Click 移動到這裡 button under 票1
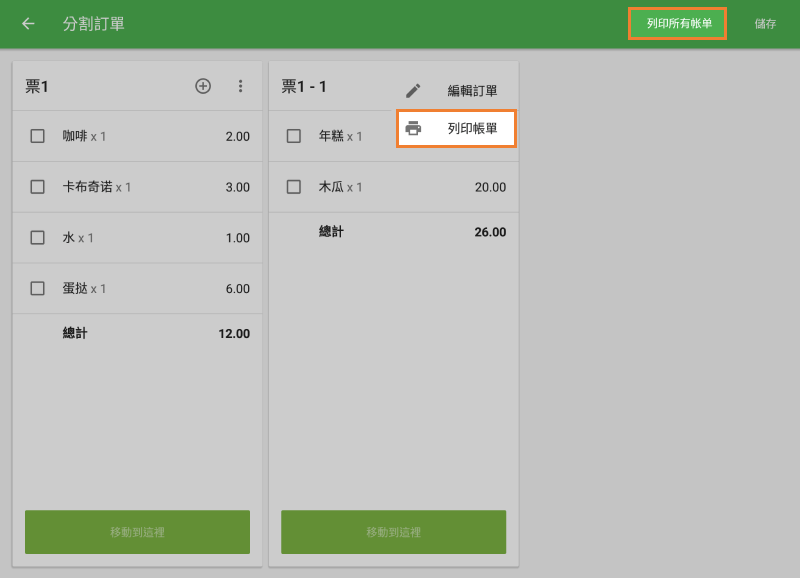 click(137, 532)
